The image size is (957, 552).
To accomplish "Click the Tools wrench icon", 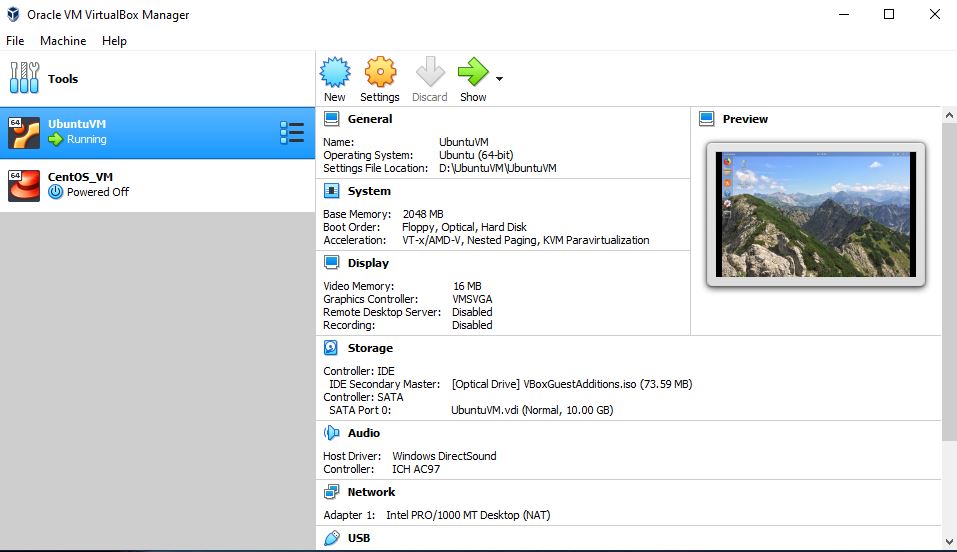I will click(x=24, y=78).
